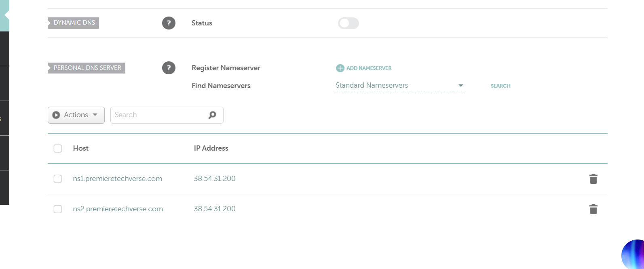The height and width of the screenshot is (269, 644).
Task: Expand the Actions dropdown
Action: click(76, 115)
